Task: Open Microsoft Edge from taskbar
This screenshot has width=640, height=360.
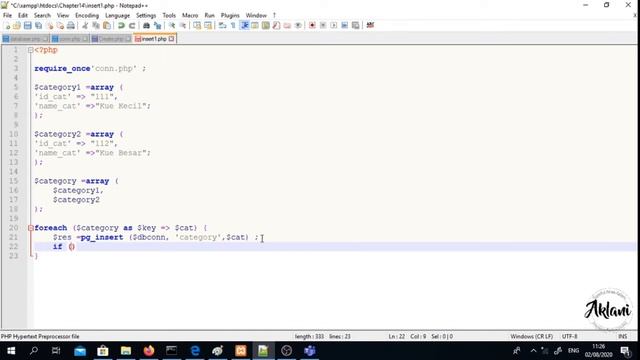Action: tap(195, 351)
